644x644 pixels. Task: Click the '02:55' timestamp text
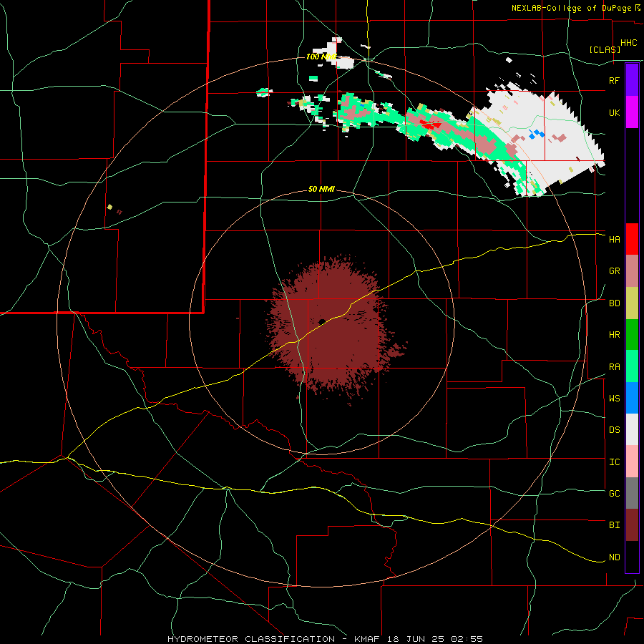point(467,639)
